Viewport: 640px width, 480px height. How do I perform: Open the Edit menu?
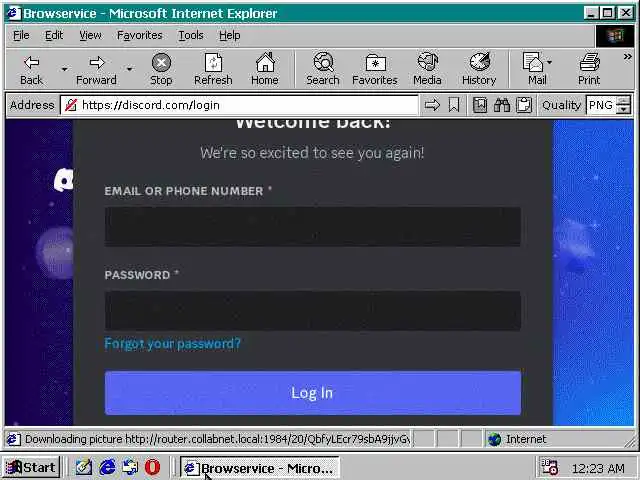[x=54, y=36]
